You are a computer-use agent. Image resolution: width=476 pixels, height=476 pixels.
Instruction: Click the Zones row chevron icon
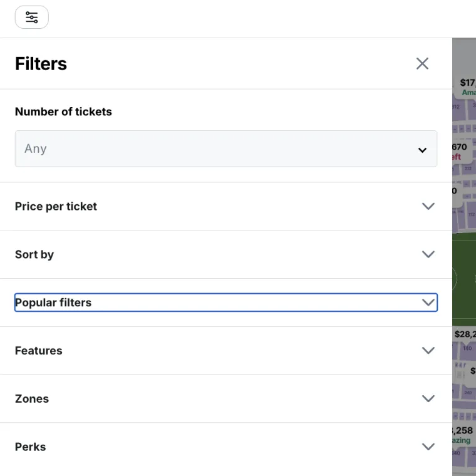(x=428, y=399)
